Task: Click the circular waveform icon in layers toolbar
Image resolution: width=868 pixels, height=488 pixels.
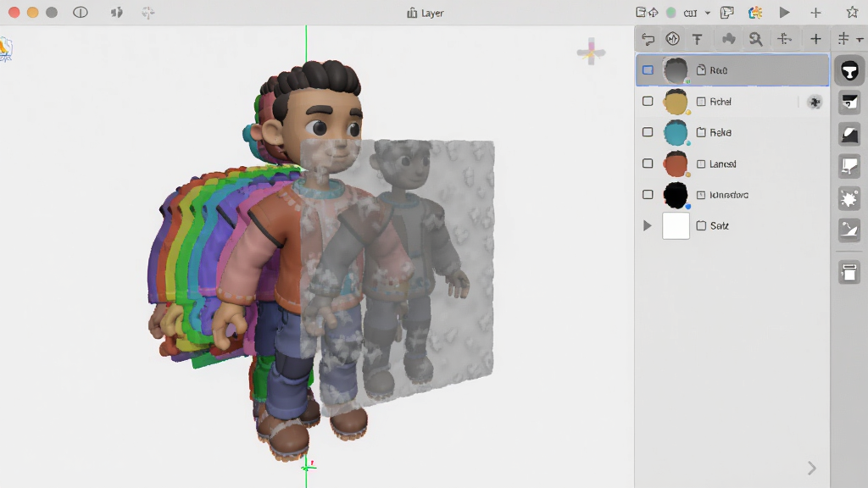Action: pyautogui.click(x=672, y=39)
